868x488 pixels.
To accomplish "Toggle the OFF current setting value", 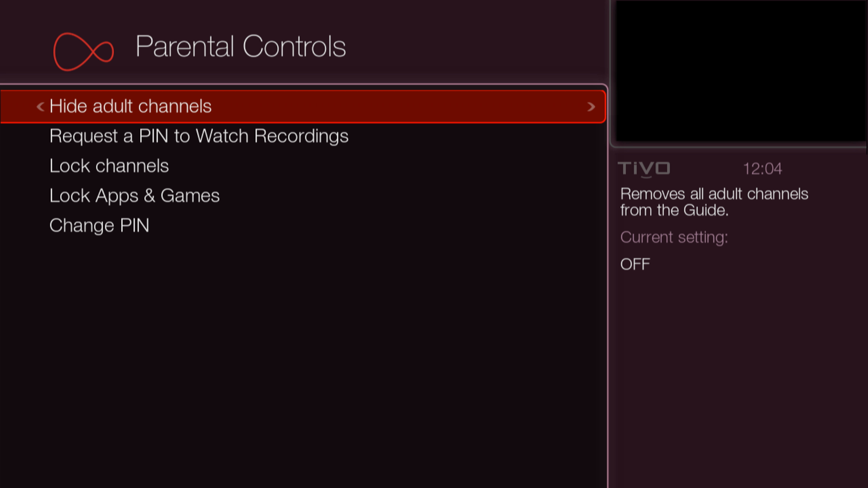I will click(x=635, y=264).
